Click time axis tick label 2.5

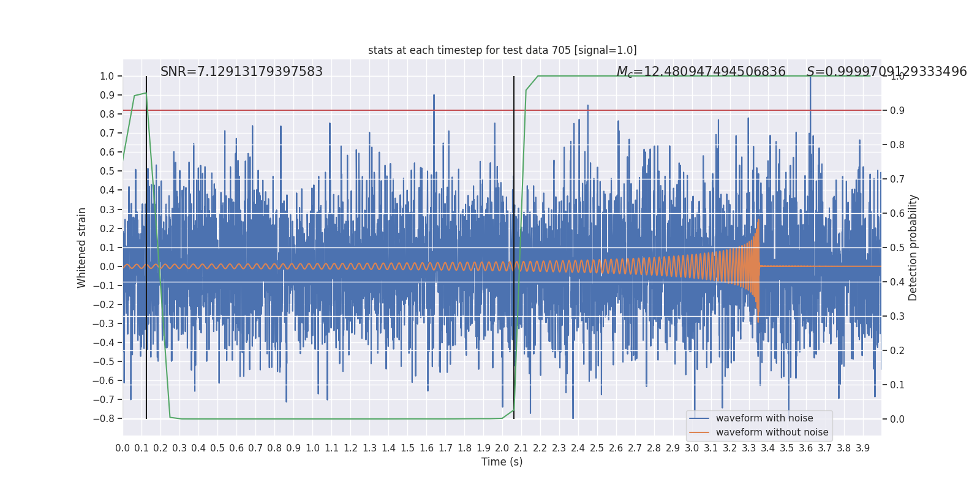597,448
